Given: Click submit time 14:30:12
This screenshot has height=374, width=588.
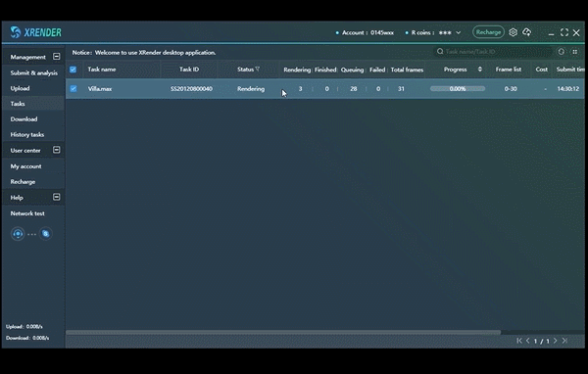Looking at the screenshot, I should click(x=568, y=89).
